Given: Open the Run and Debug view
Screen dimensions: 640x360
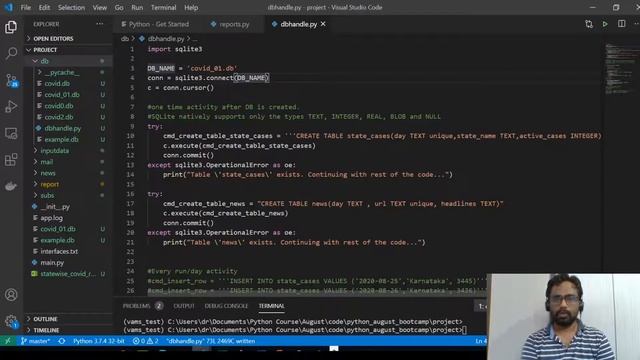Looking at the screenshot, I should pyautogui.click(x=11, y=107).
